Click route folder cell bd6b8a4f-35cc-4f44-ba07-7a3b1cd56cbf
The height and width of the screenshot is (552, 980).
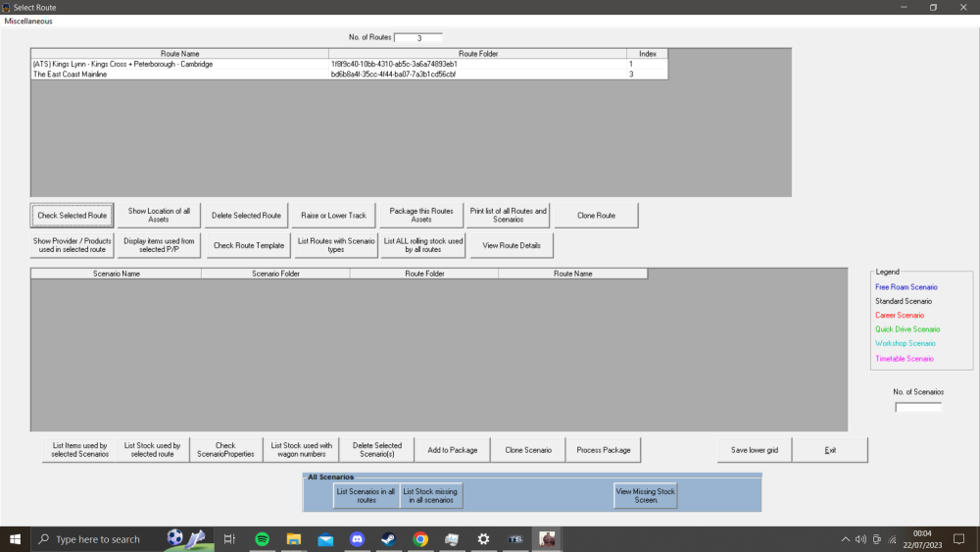478,74
